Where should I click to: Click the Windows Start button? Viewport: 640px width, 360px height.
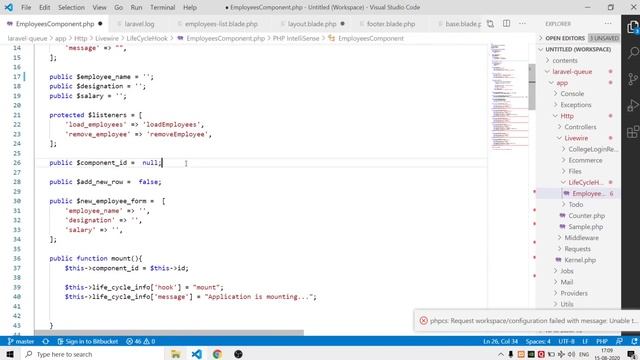[10, 354]
